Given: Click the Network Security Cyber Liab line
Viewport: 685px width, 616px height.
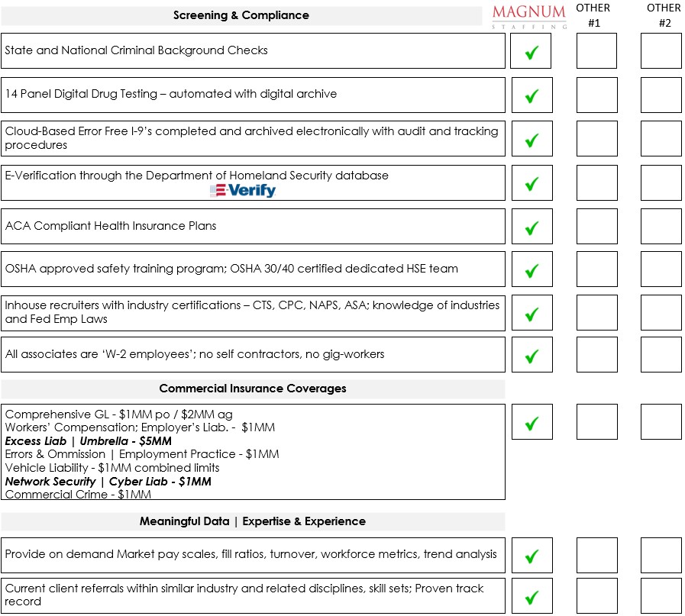Looking at the screenshot, I should 108,482.
